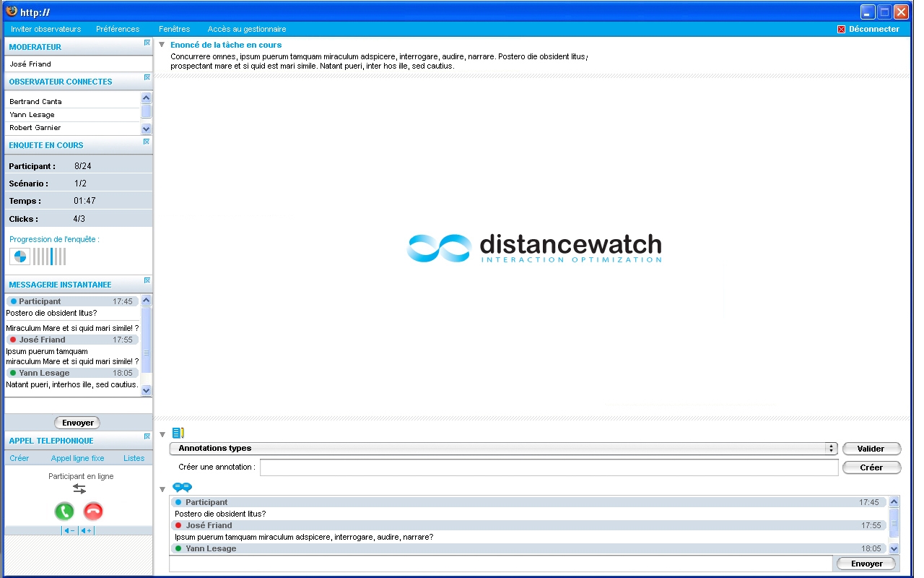Lower call volume with the speaker minus icon

pos(69,531)
